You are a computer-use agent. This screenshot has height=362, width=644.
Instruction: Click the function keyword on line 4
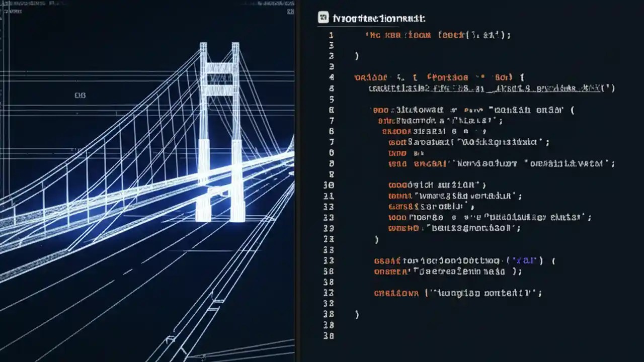tap(370, 77)
